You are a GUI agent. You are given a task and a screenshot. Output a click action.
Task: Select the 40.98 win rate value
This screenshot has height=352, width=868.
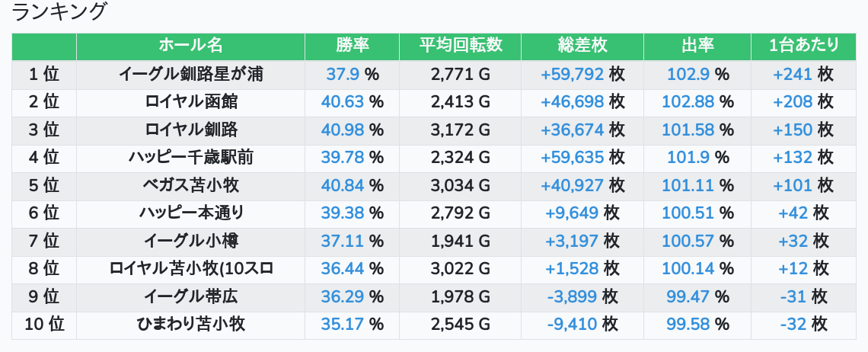click(x=342, y=130)
